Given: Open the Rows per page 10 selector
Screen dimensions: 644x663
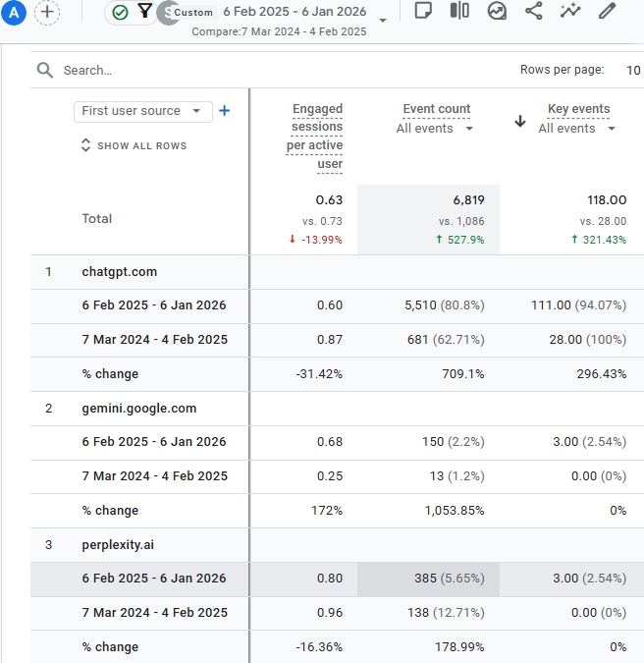Looking at the screenshot, I should click(x=633, y=70).
